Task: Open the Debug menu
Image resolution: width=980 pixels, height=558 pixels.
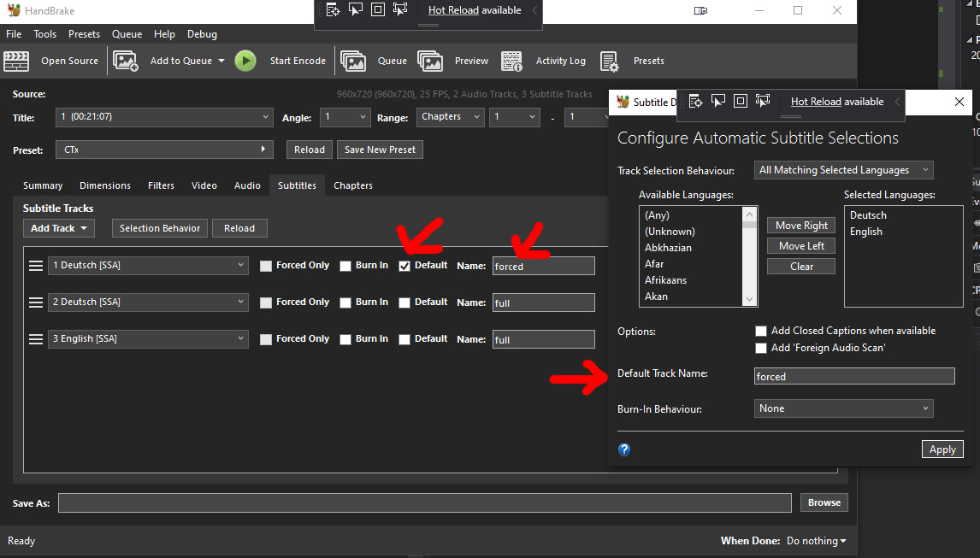Action: [x=202, y=34]
